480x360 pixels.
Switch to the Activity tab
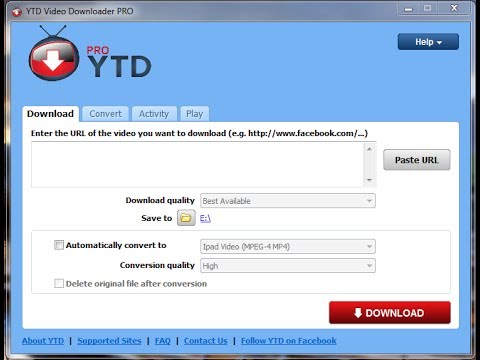pyautogui.click(x=154, y=114)
